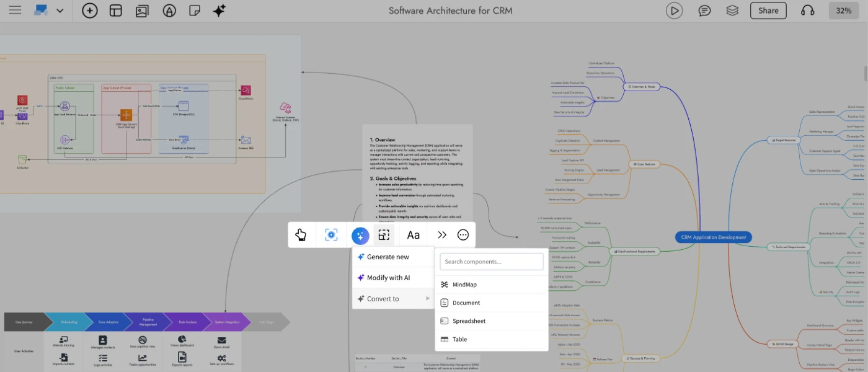The width and height of the screenshot is (868, 372).
Task: Select the sticky note tool in top toolbar
Action: (x=195, y=11)
